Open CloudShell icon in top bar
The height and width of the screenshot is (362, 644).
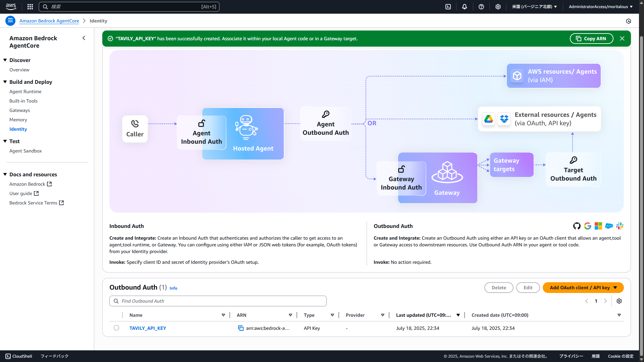click(448, 7)
